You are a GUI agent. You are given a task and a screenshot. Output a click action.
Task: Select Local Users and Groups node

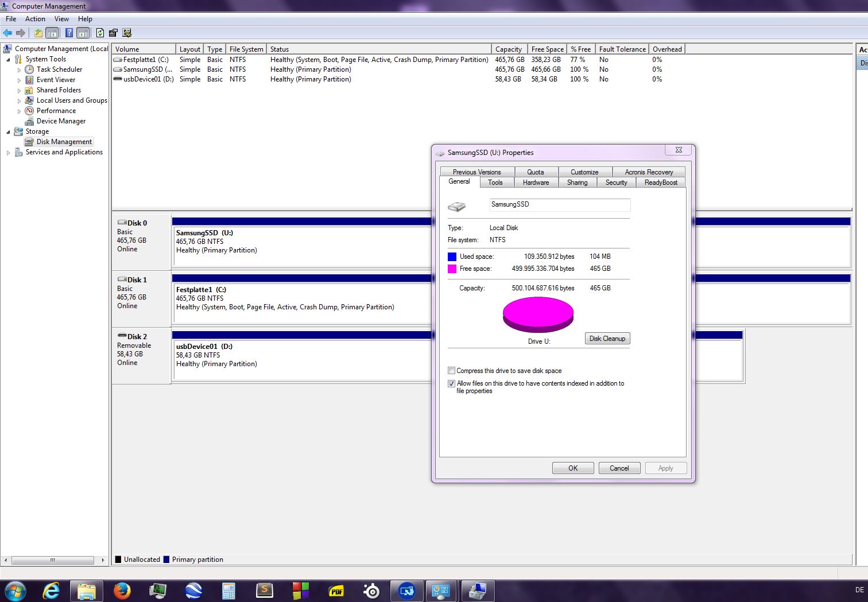[72, 100]
